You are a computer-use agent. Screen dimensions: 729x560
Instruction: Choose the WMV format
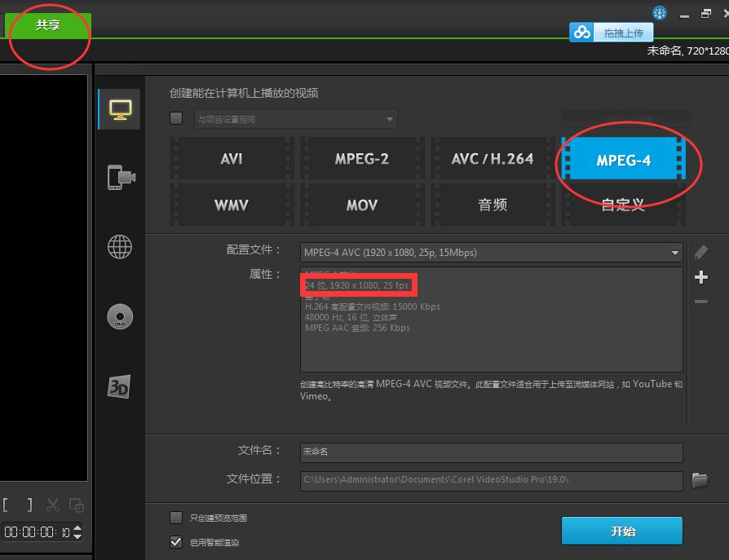(x=232, y=205)
